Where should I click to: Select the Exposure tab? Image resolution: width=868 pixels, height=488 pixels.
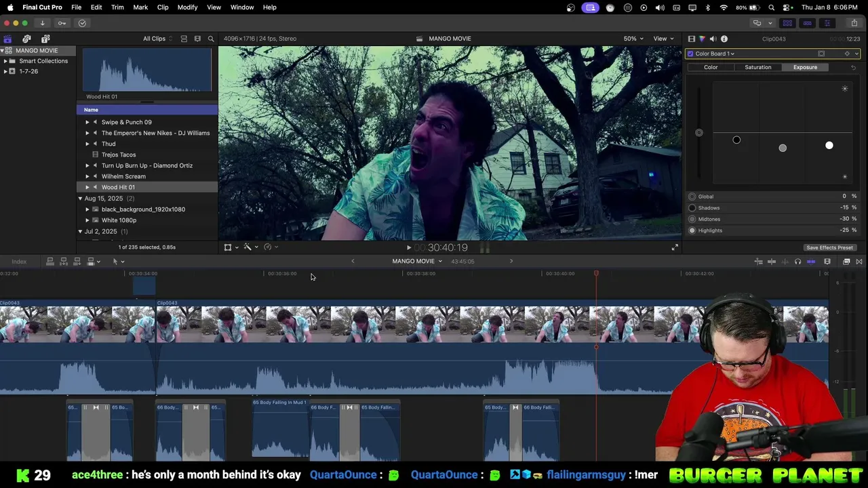805,67
